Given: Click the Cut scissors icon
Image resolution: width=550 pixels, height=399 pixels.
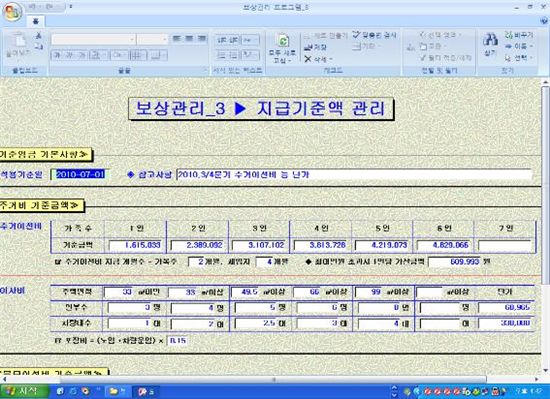Looking at the screenshot, I should 39,36.
